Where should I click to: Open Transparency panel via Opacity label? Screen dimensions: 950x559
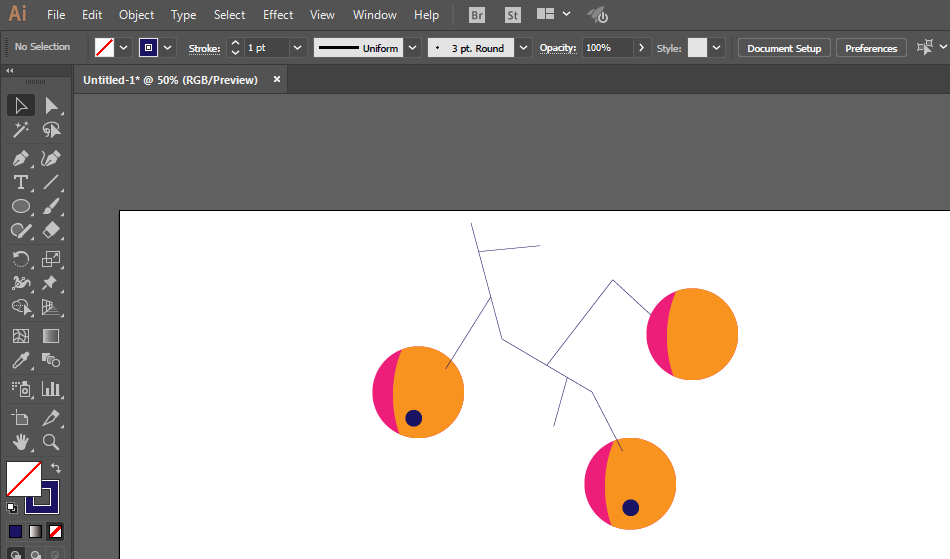click(558, 48)
